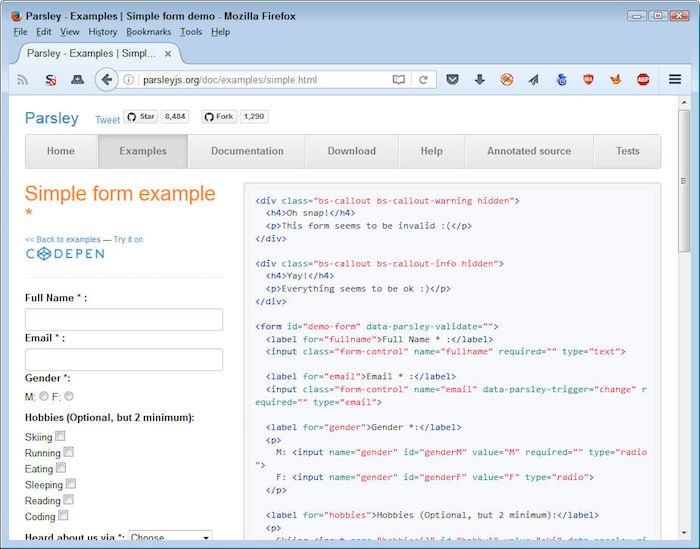Click the NoScript S icon
This screenshot has height=549, width=700.
tap(50, 80)
